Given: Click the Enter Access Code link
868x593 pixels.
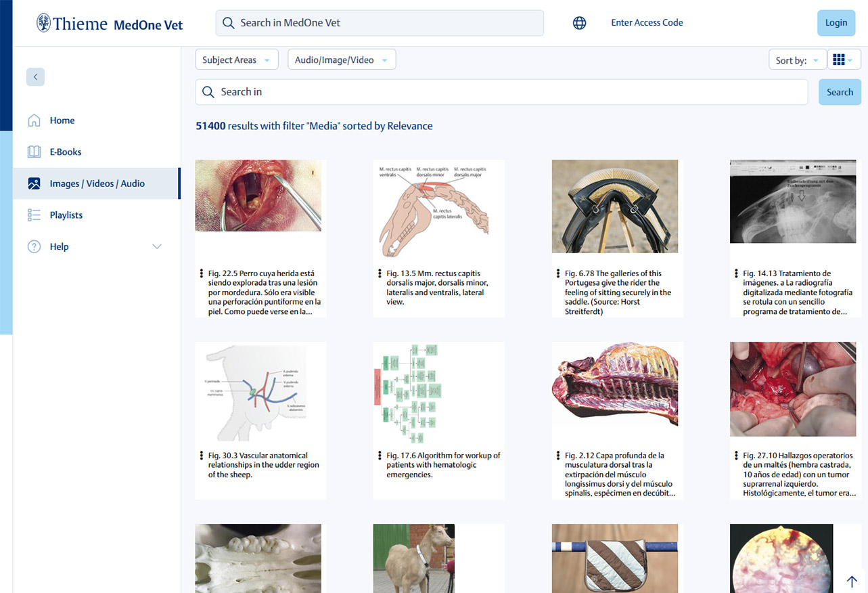Looking at the screenshot, I should [647, 23].
